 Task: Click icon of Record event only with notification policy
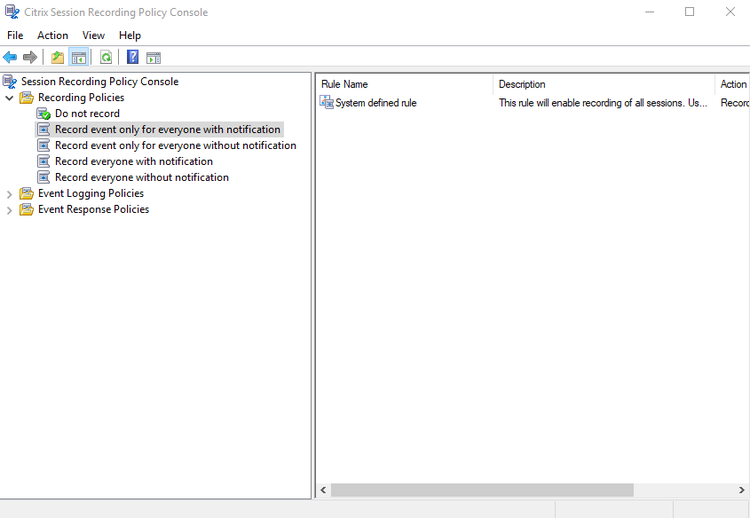pyautogui.click(x=44, y=130)
